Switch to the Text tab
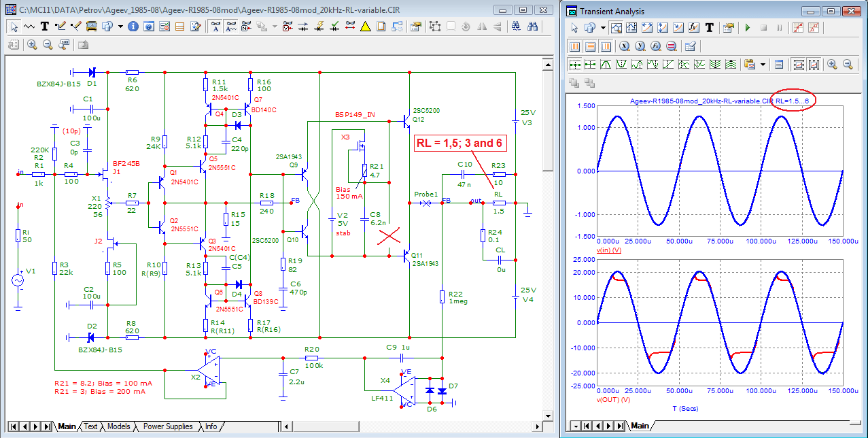Screen dimensions: 868x438 coord(90,426)
